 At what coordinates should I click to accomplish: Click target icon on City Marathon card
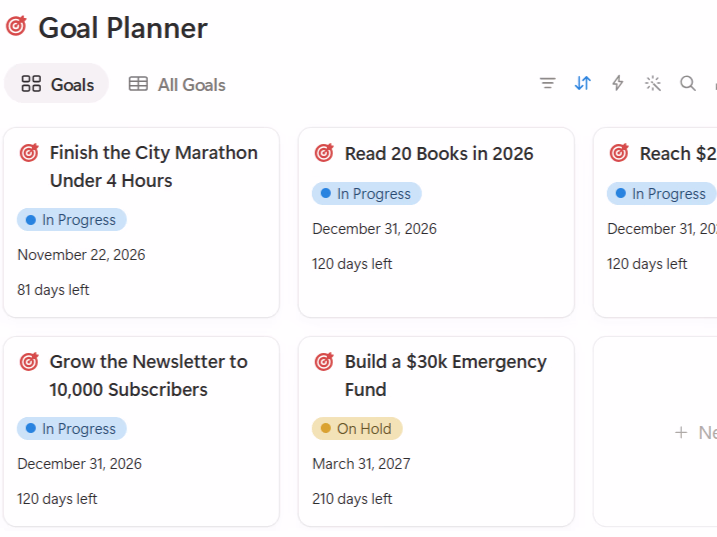tap(29, 153)
